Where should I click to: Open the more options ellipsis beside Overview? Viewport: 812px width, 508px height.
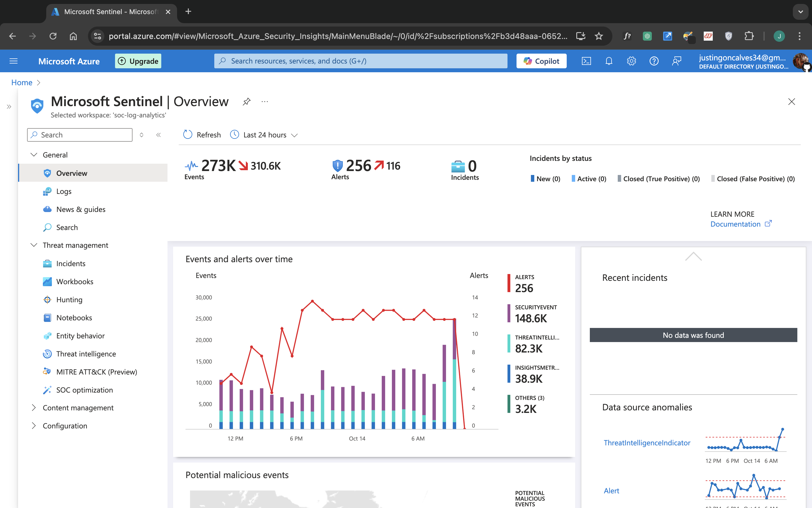[x=265, y=102]
